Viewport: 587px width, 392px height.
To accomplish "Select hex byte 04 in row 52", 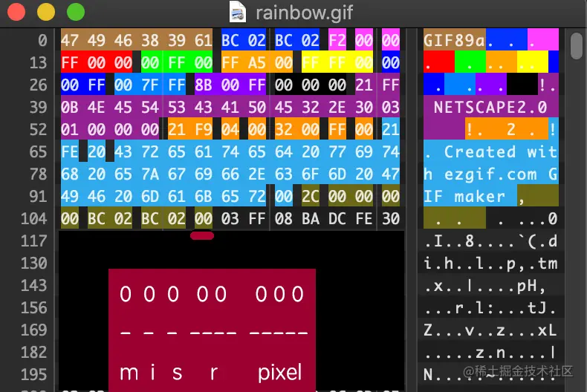I will tap(230, 129).
